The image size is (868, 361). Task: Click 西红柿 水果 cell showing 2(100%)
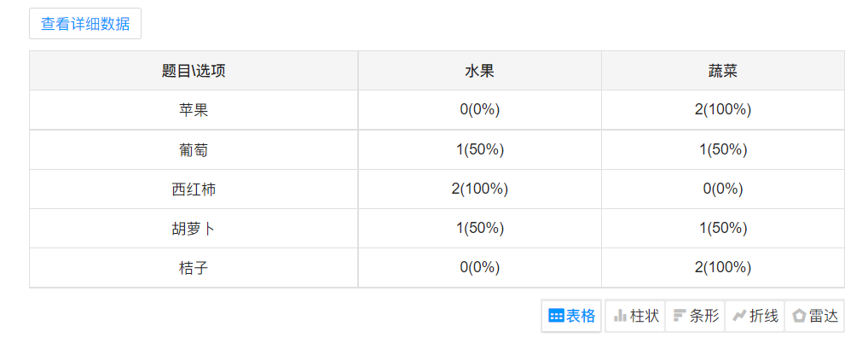click(479, 189)
